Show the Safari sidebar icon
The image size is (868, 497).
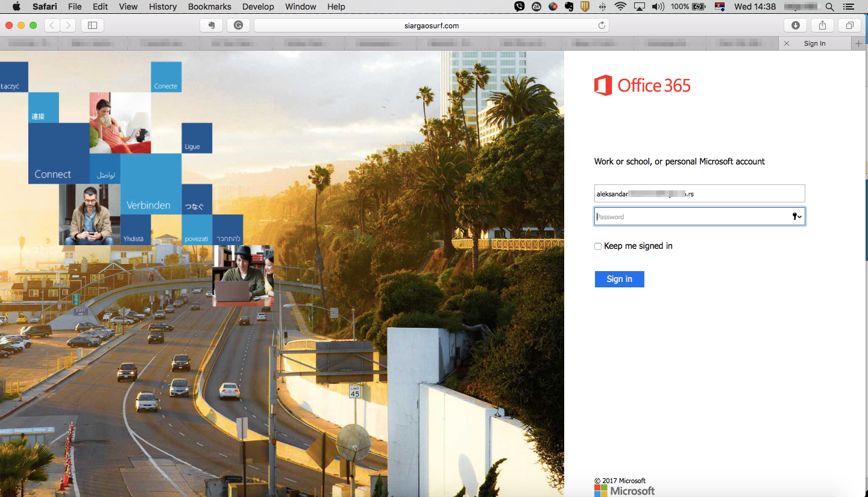pos(92,25)
